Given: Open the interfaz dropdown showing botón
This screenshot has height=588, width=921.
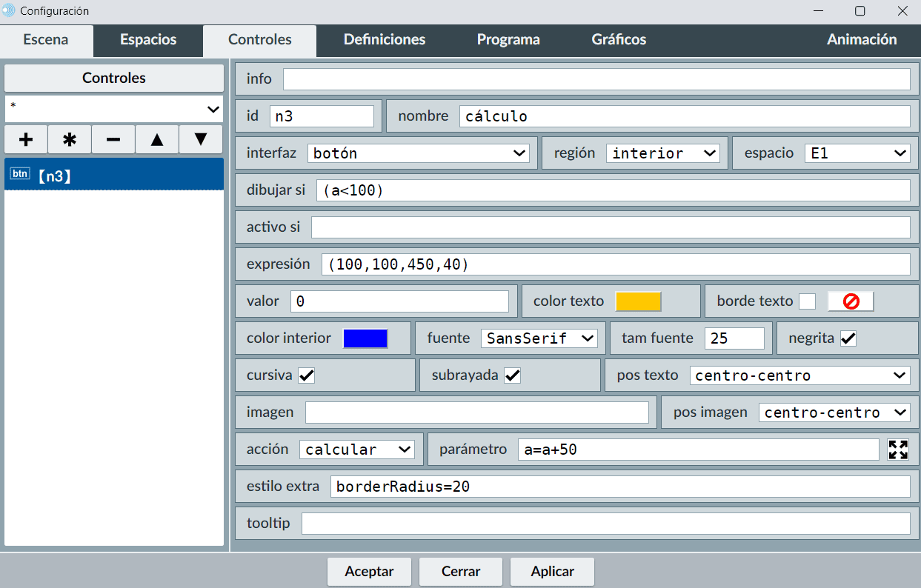Looking at the screenshot, I should click(x=418, y=153).
